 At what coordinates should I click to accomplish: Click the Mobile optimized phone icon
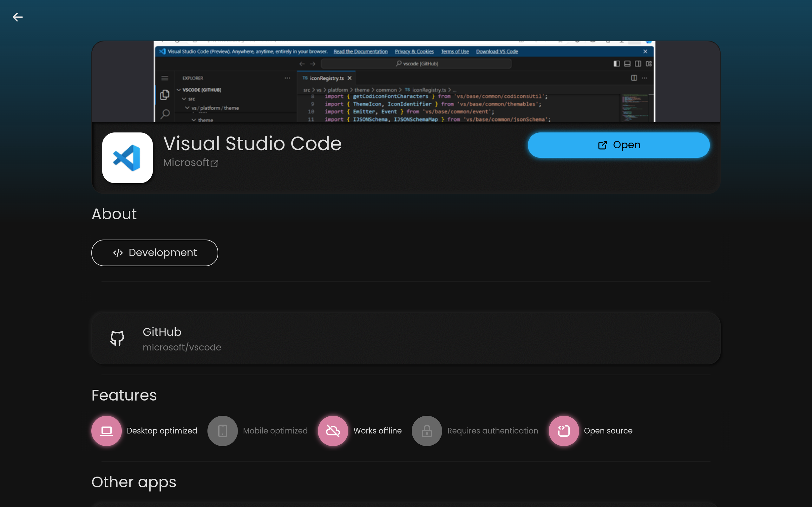pyautogui.click(x=222, y=431)
